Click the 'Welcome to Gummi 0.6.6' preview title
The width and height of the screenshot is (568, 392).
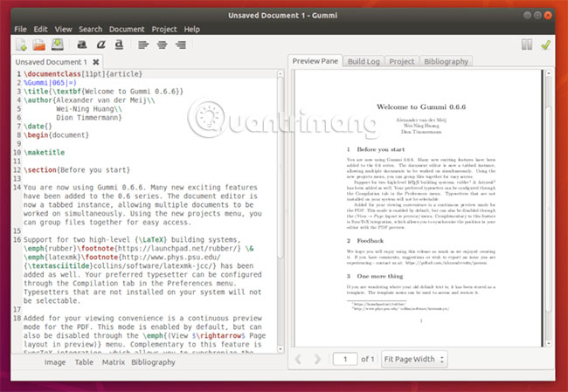(421, 107)
